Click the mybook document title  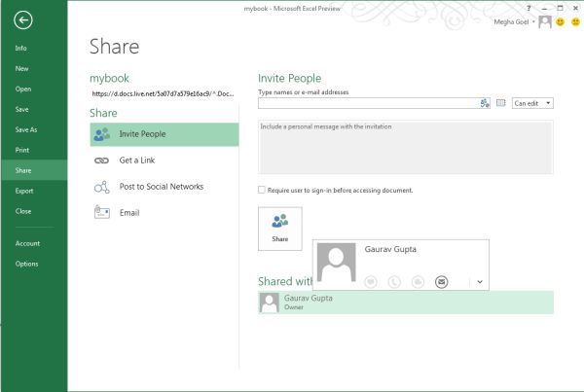point(109,78)
